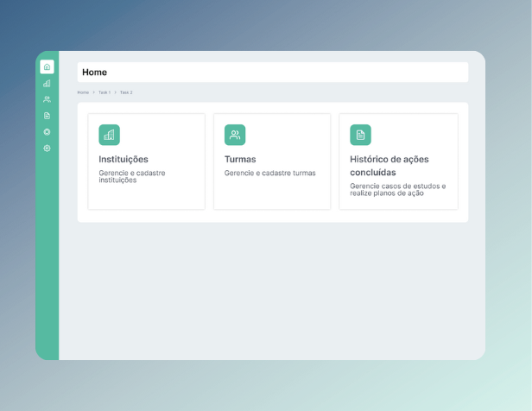Open Institutions via the sidebar building icon
The image size is (532, 411).
click(47, 84)
